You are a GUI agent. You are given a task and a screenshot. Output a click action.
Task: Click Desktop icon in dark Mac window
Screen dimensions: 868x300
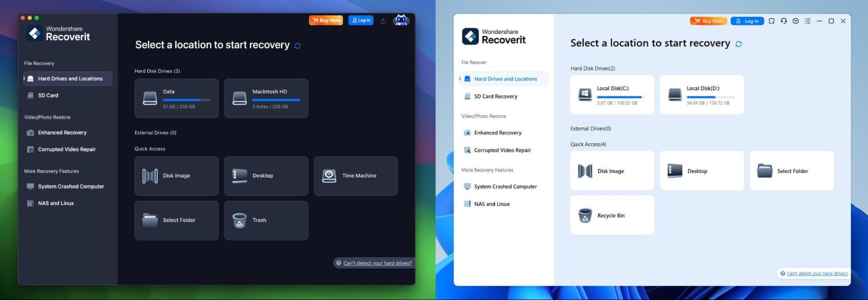(239, 176)
